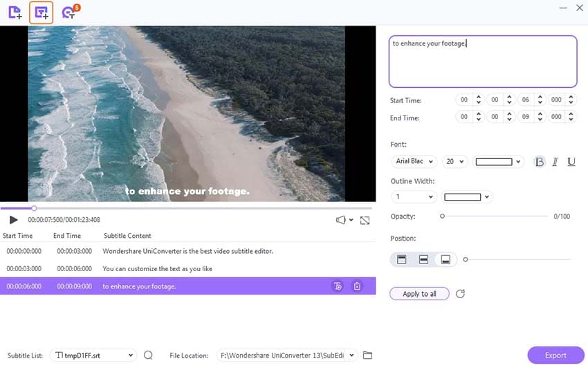Delete the selected subtitle with trash icon
Screen dimensions: 588x370
[x=357, y=286]
